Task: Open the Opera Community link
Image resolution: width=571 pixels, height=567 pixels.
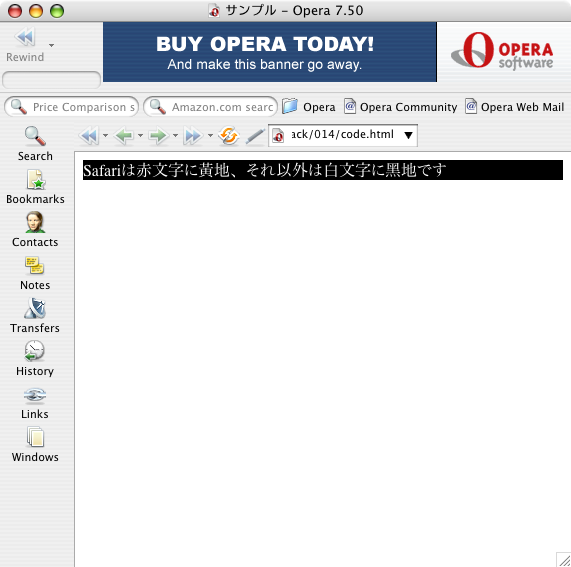Action: point(401,107)
